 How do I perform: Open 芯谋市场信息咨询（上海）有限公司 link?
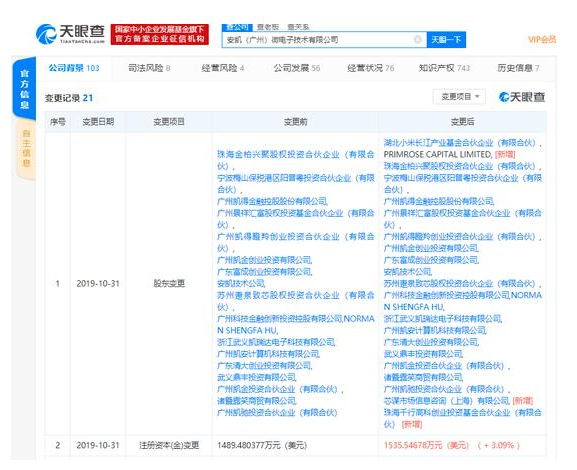coord(446,401)
